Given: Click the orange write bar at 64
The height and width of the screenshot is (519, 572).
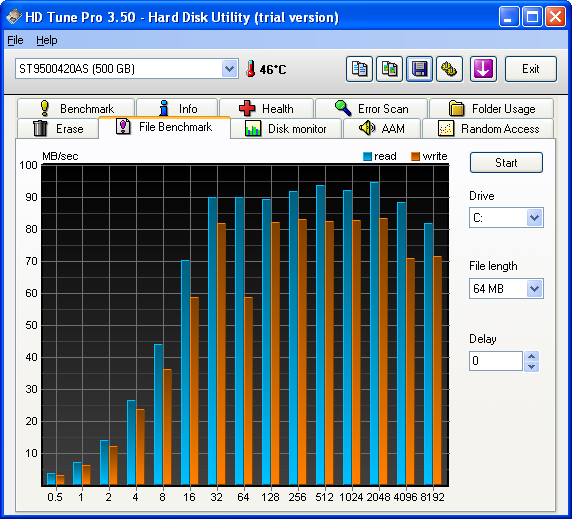Looking at the screenshot, I should coord(248,391).
